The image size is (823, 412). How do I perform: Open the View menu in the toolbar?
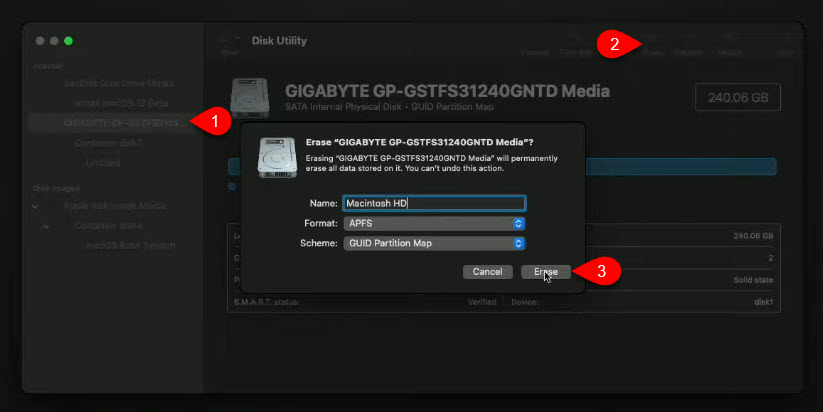click(x=230, y=45)
